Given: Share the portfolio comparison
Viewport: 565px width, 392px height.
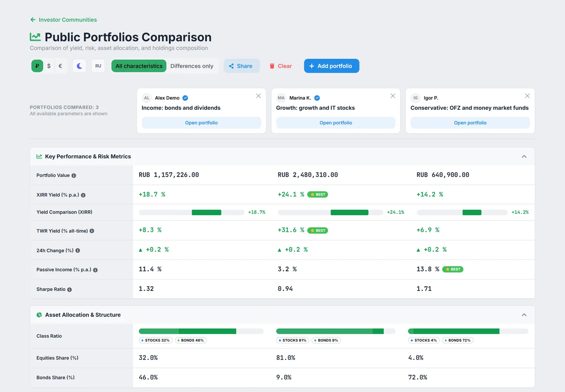Looking at the screenshot, I should click(x=242, y=66).
